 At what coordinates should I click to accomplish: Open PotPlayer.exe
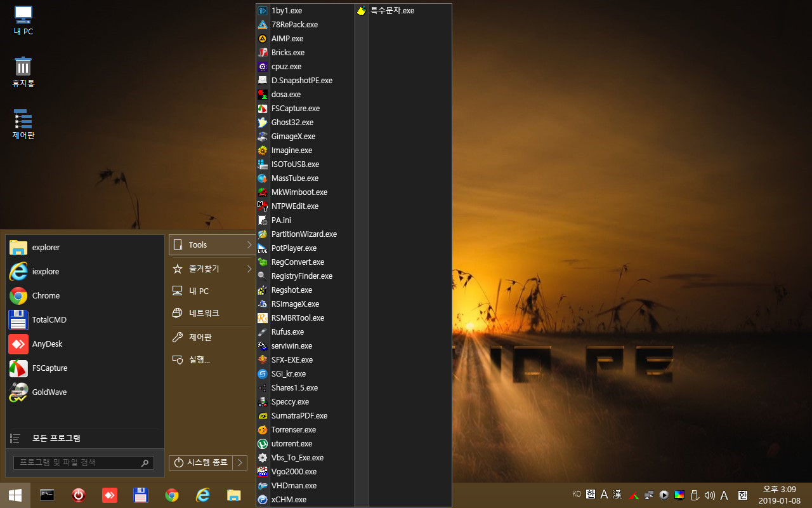(305, 248)
